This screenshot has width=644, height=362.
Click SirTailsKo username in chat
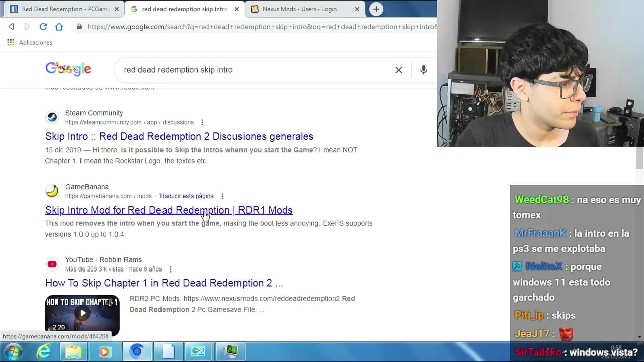click(538, 352)
